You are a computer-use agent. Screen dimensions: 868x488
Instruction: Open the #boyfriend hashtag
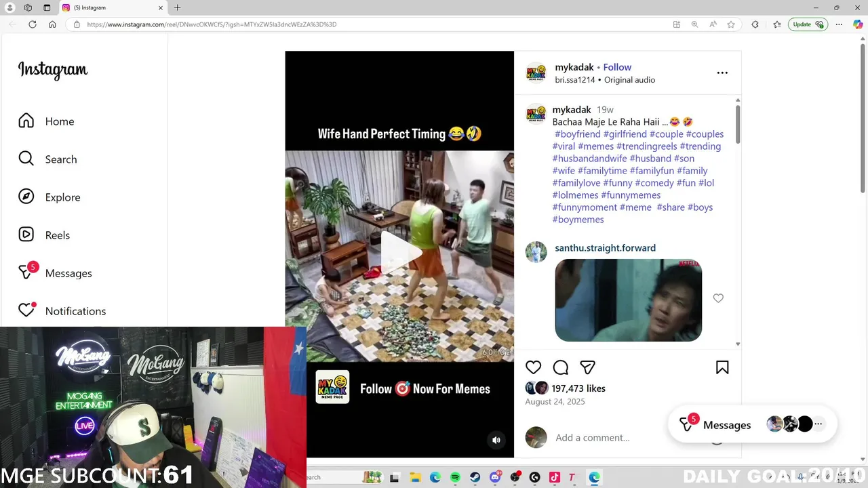pos(577,134)
